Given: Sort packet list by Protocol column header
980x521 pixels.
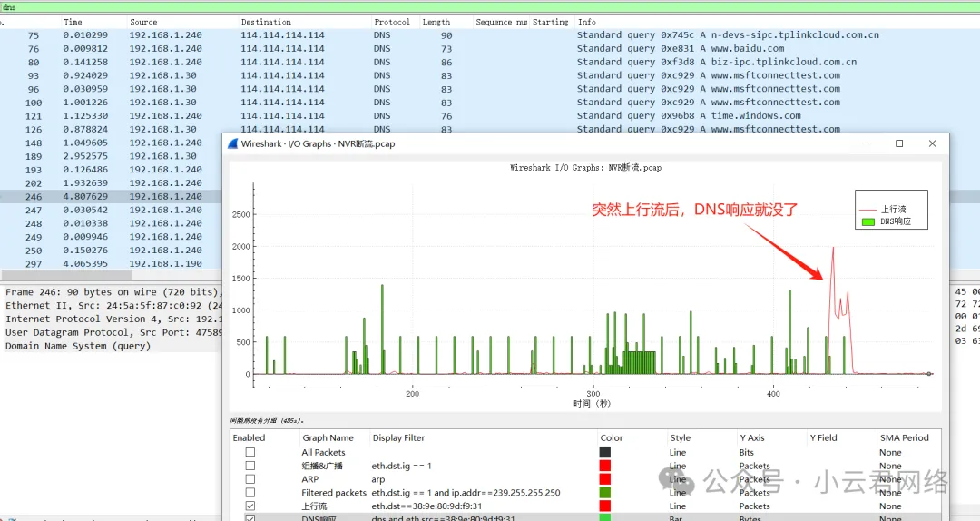Looking at the screenshot, I should click(391, 22).
